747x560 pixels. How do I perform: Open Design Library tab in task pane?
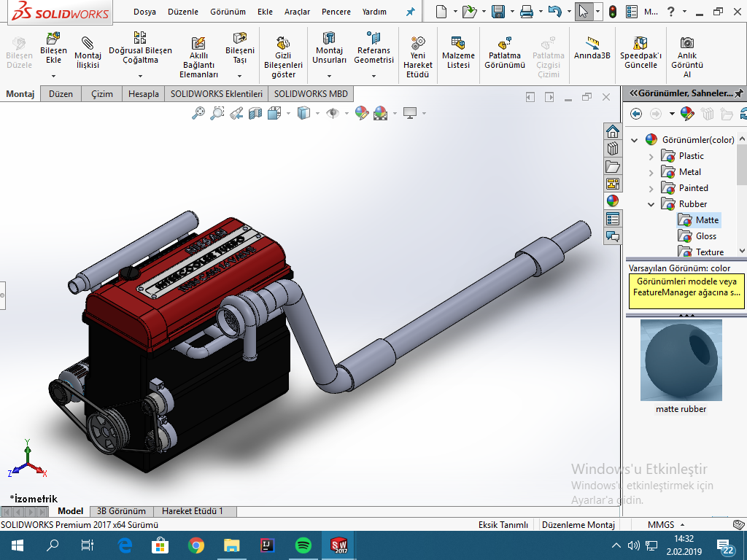(x=613, y=149)
